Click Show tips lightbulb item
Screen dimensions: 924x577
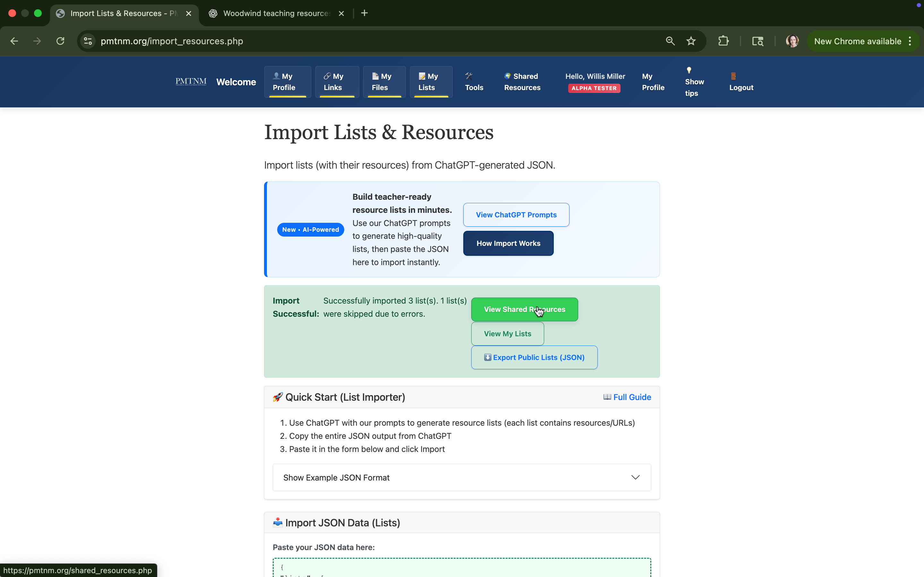coord(694,82)
